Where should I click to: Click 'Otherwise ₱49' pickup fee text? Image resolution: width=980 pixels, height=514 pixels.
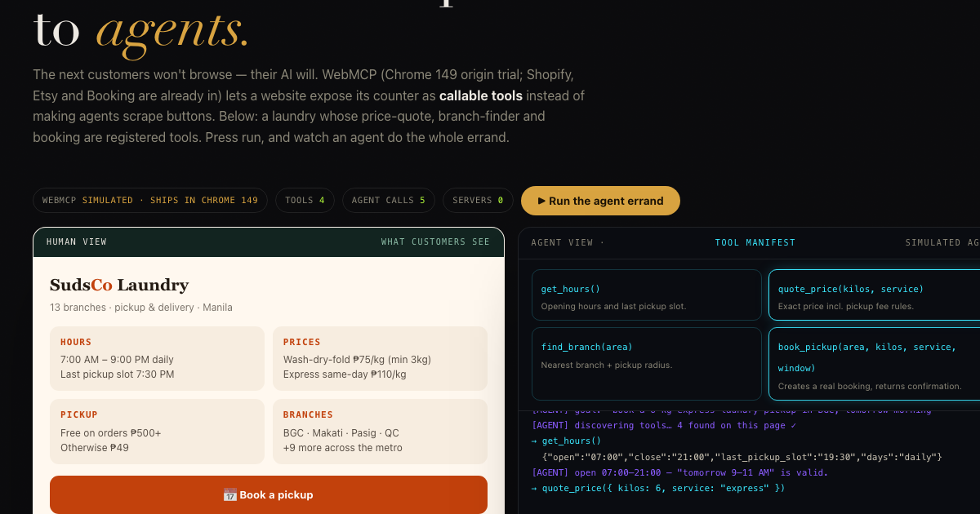(x=95, y=447)
